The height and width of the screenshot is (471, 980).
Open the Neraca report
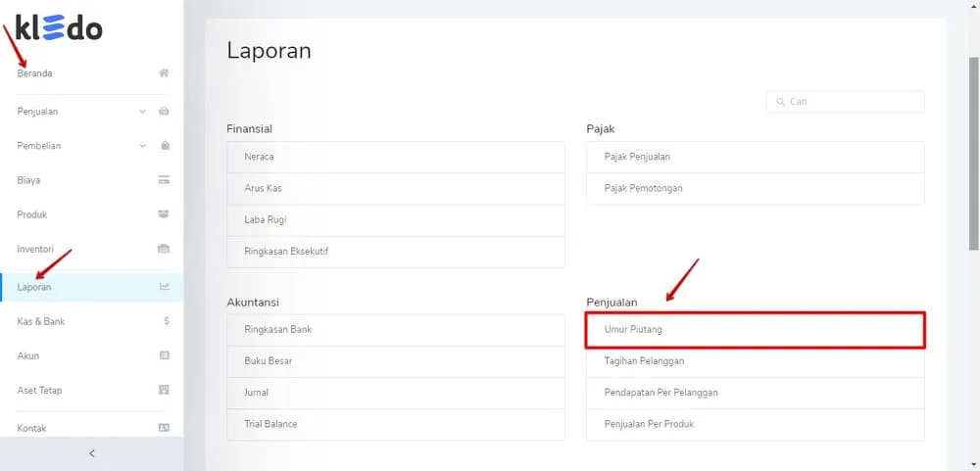click(396, 157)
